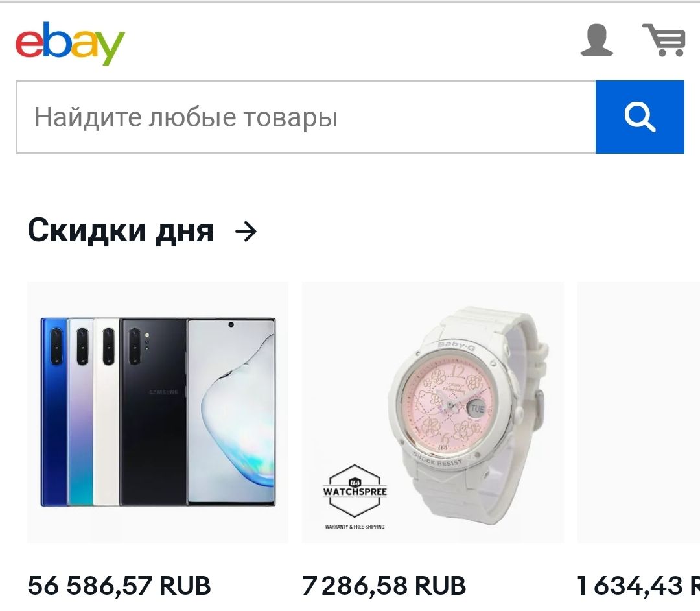Open the user account profile icon
The height and width of the screenshot is (611, 700).
(x=596, y=41)
